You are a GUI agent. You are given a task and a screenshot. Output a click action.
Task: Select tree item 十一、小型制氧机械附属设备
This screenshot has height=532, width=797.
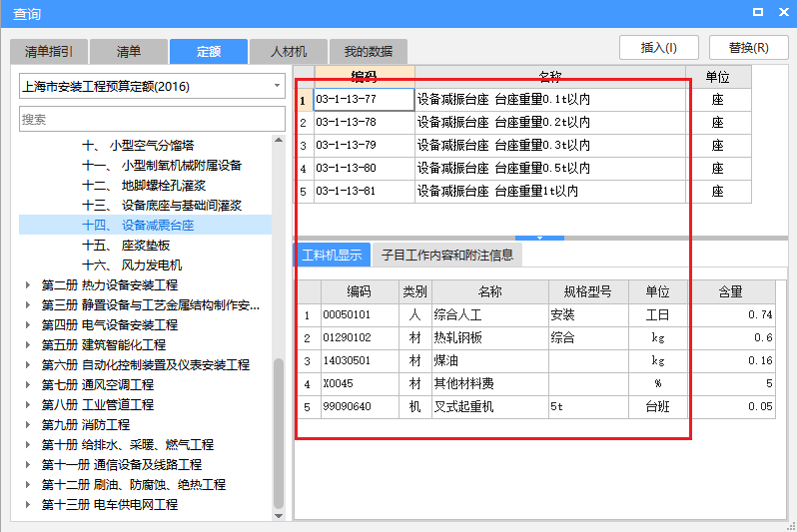pos(162,165)
